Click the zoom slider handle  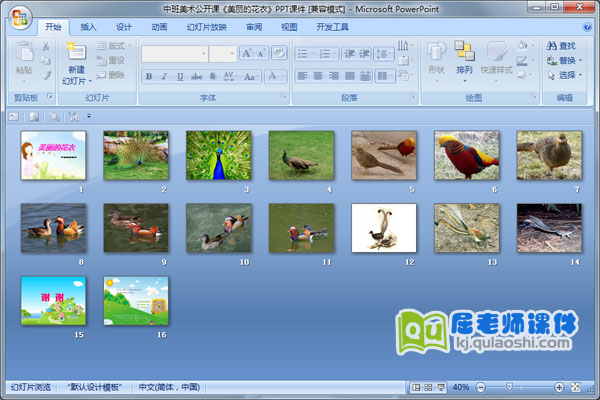pyautogui.click(x=509, y=387)
